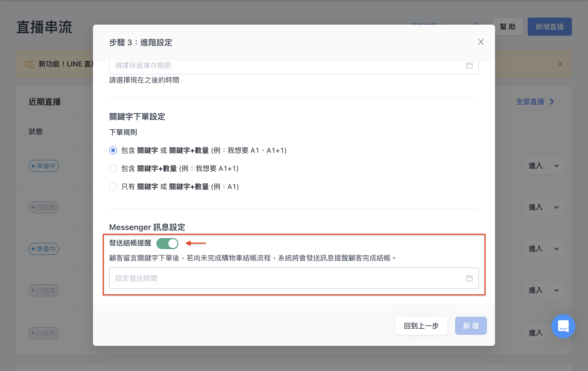Click the second 已結束 status badge
Viewport: 588px width, 371px height.
(x=44, y=290)
